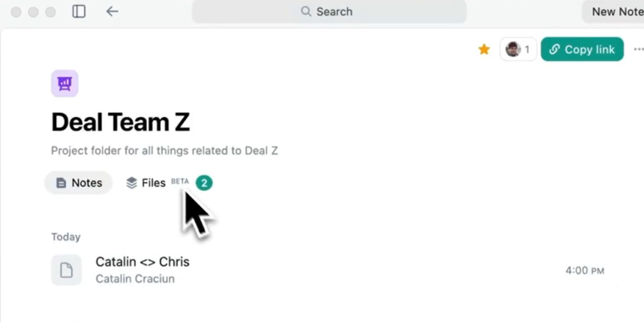644x322 pixels.
Task: Click the stacked layers Files icon
Action: [131, 183]
